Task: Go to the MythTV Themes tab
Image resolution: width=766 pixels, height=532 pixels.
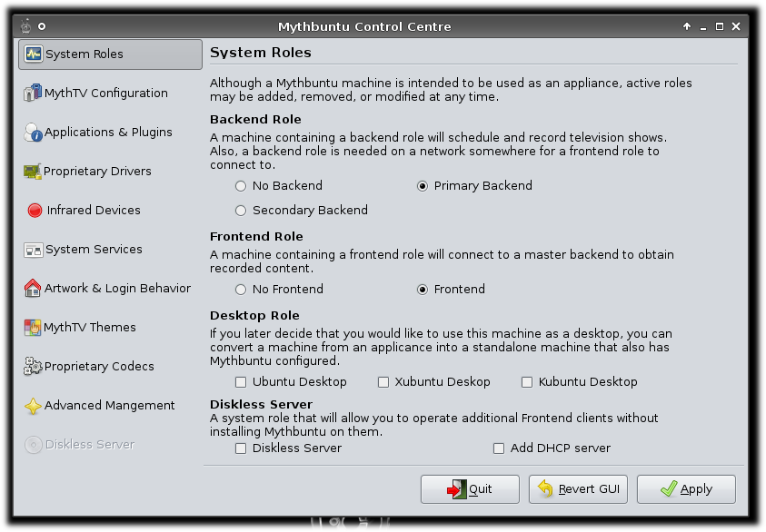Action: [x=111, y=328]
